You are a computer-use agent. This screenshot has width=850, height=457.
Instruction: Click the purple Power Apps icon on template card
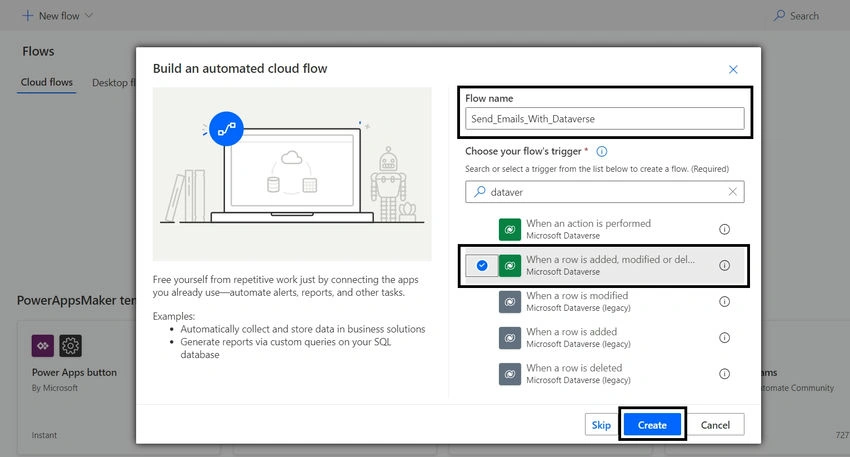(42, 345)
